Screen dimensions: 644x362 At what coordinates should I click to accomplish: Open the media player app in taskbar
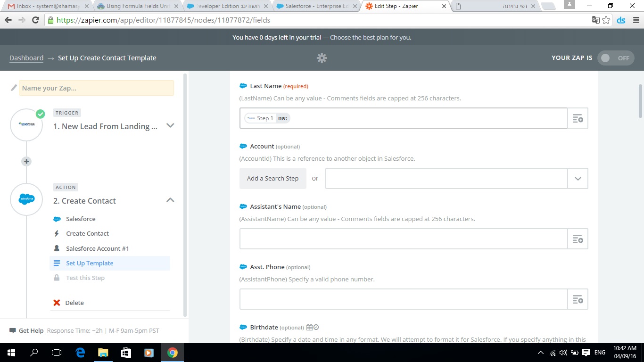pyautogui.click(x=149, y=353)
